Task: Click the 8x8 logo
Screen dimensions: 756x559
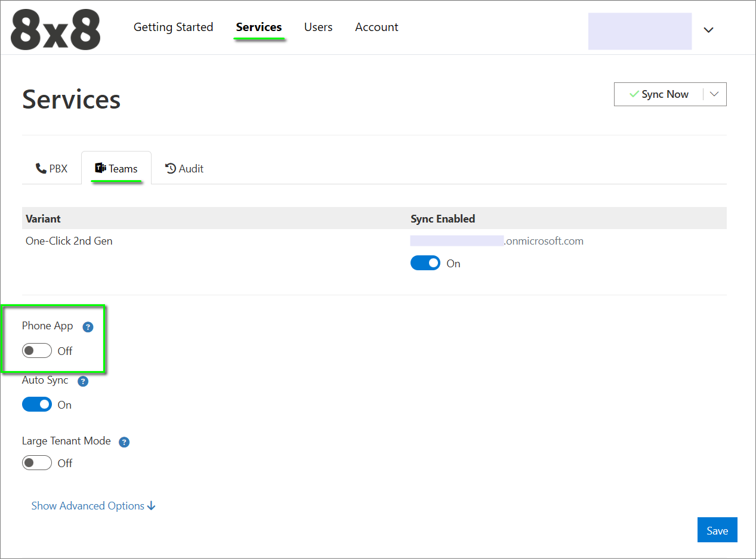Action: pos(55,30)
